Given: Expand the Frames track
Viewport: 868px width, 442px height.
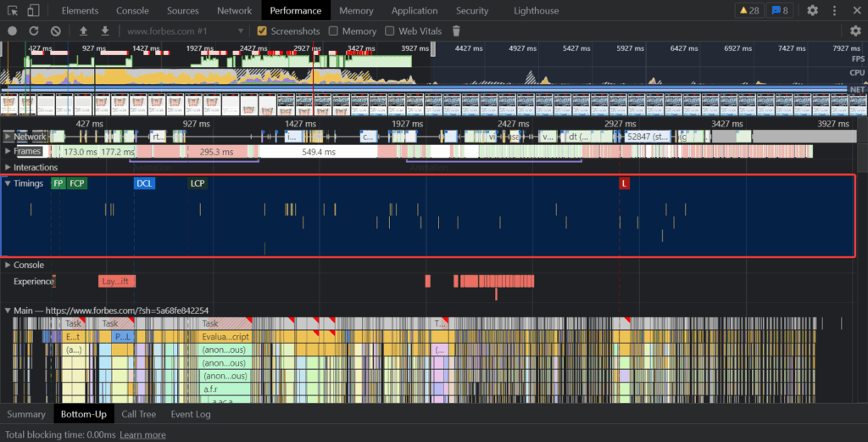Looking at the screenshot, I should click(x=8, y=151).
